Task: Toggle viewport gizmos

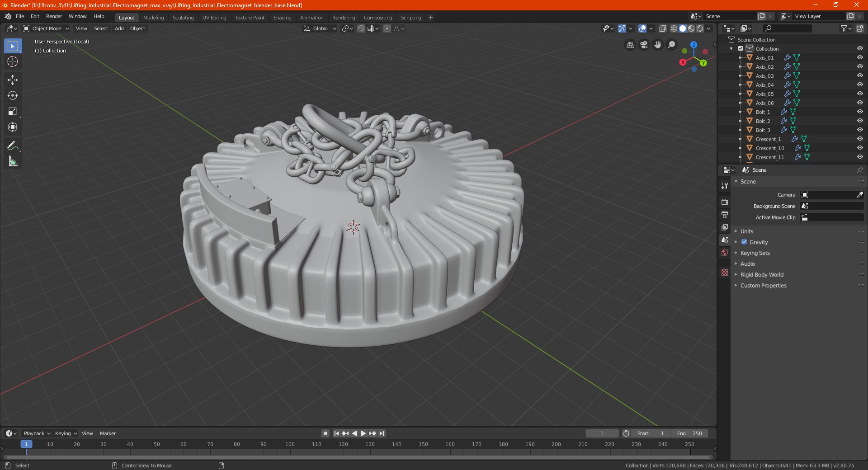Action: [x=622, y=28]
